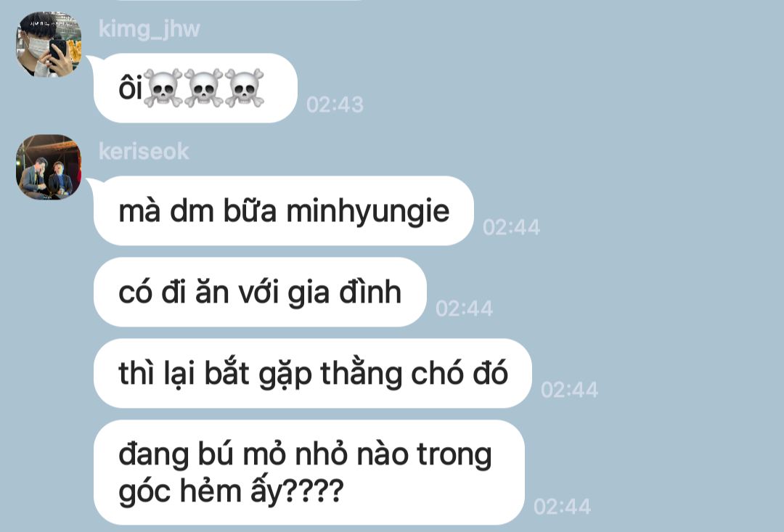Open kimg_jhw's profile picture
The height and width of the screenshot is (532, 784).
(49, 44)
